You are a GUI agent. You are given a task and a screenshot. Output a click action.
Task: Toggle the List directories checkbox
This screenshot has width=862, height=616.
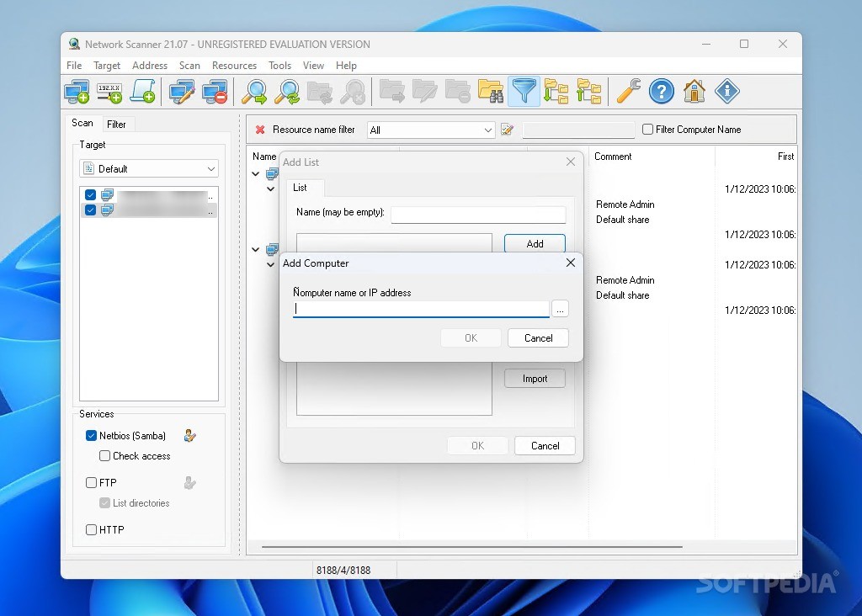pos(104,502)
